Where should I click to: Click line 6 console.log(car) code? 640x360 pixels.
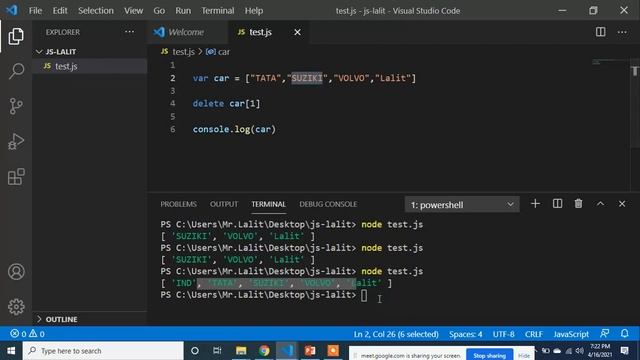click(234, 129)
